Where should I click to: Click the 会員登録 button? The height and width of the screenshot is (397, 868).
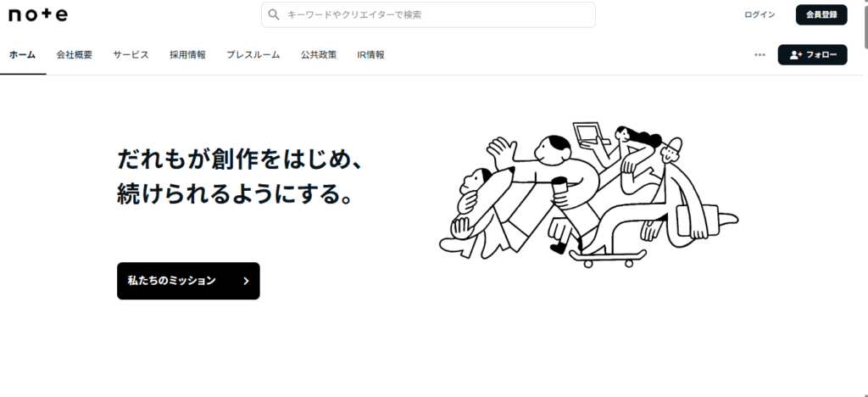click(821, 15)
